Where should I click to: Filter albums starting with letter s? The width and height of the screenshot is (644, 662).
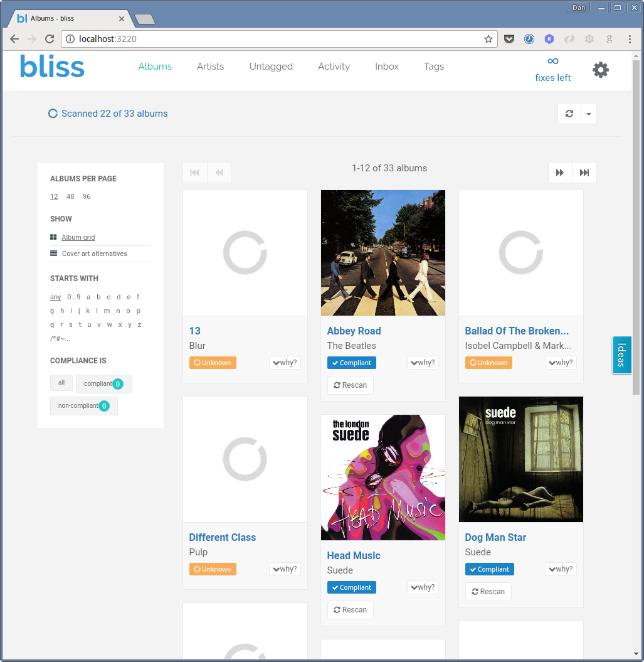tap(70, 324)
